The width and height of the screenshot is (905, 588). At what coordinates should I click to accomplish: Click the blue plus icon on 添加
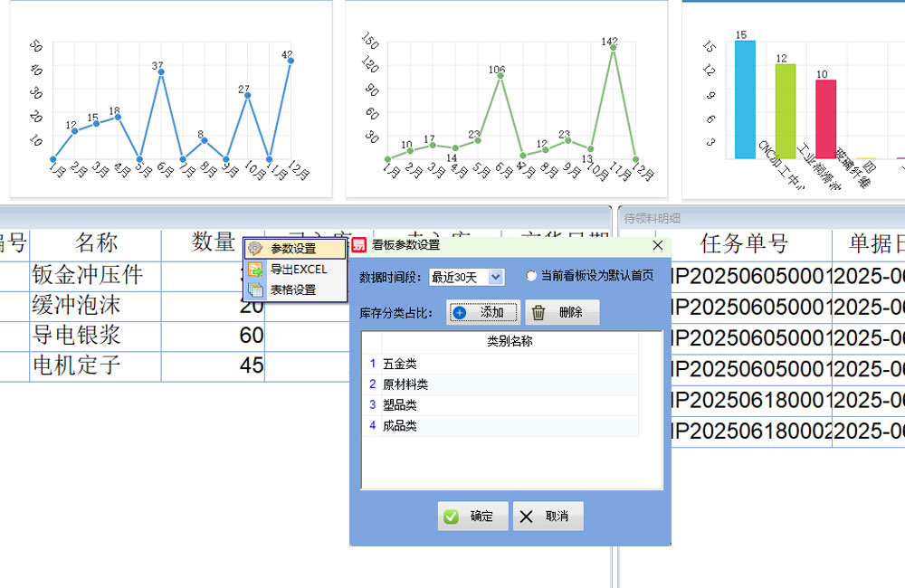pyautogui.click(x=461, y=313)
